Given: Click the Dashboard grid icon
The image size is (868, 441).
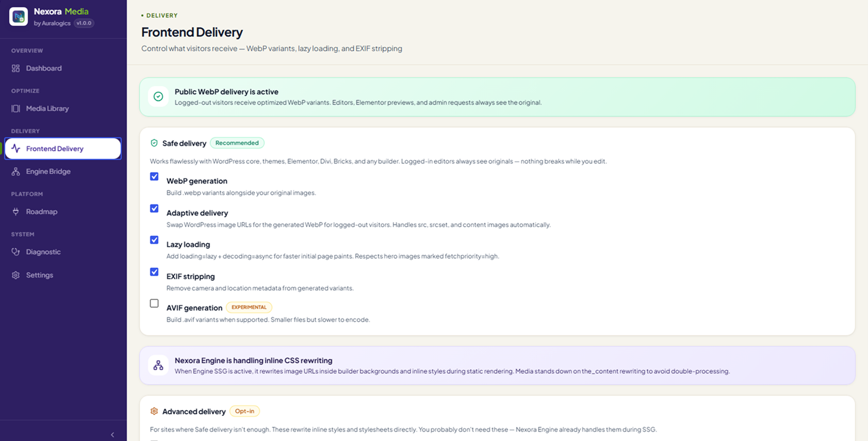Looking at the screenshot, I should [x=16, y=68].
